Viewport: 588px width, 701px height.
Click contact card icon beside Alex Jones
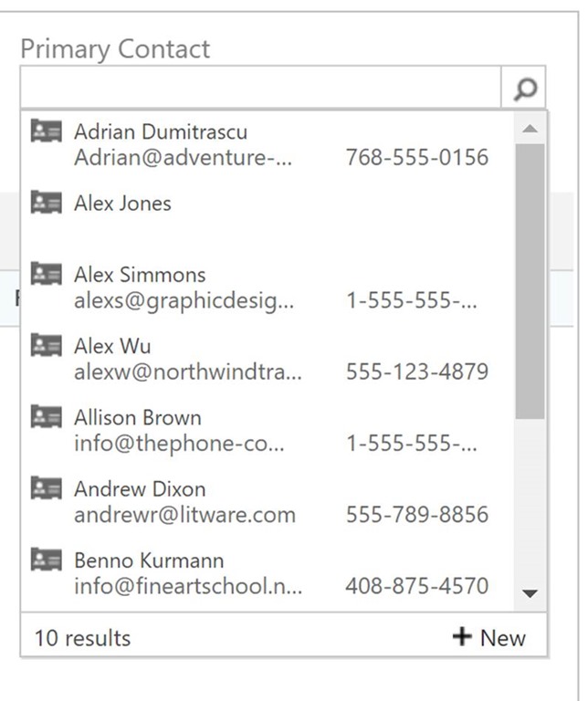pyautogui.click(x=46, y=202)
